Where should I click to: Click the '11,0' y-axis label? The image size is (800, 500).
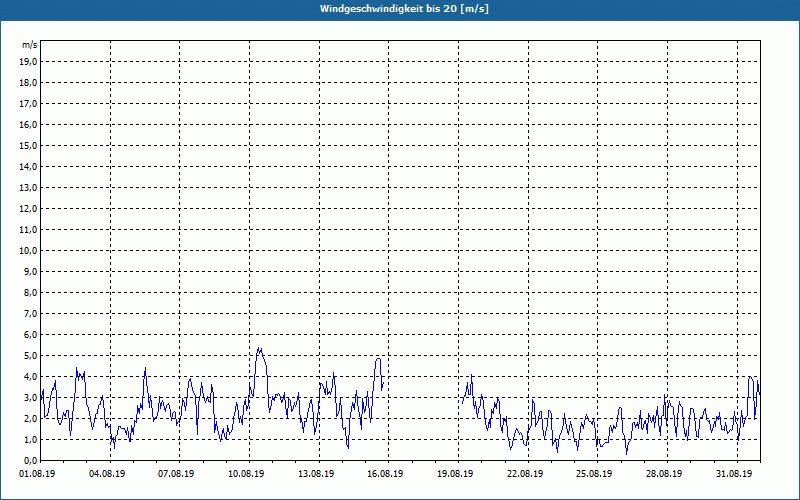[29, 230]
